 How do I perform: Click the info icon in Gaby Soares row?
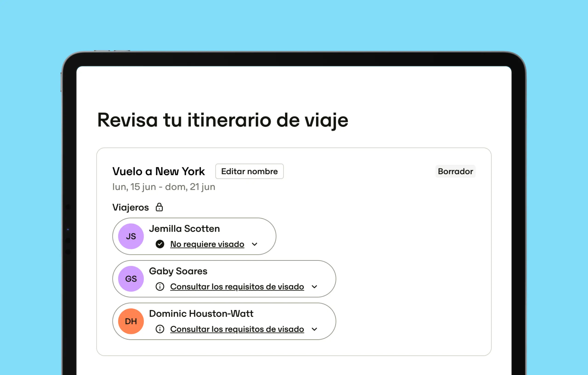(160, 287)
